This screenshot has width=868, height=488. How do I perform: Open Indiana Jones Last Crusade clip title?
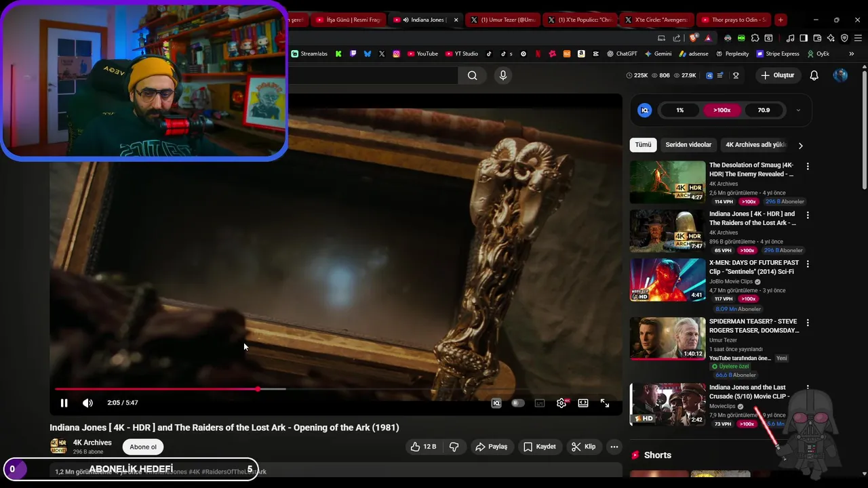coord(749,392)
